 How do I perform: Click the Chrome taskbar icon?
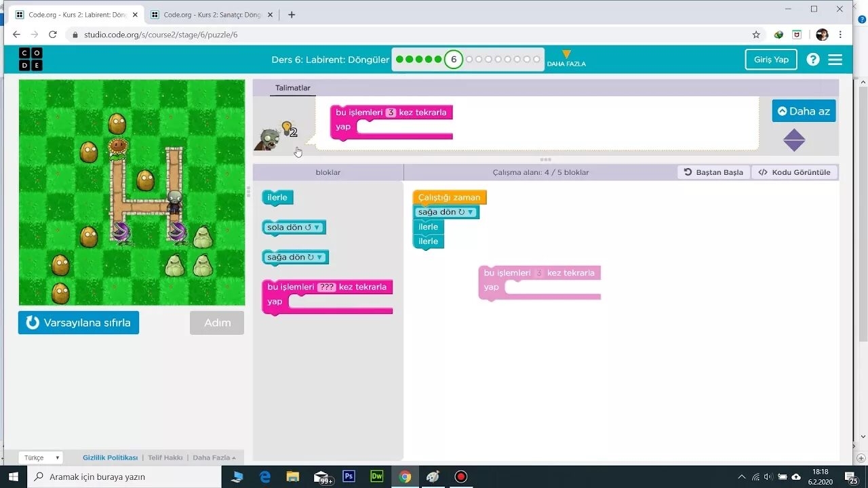click(405, 476)
